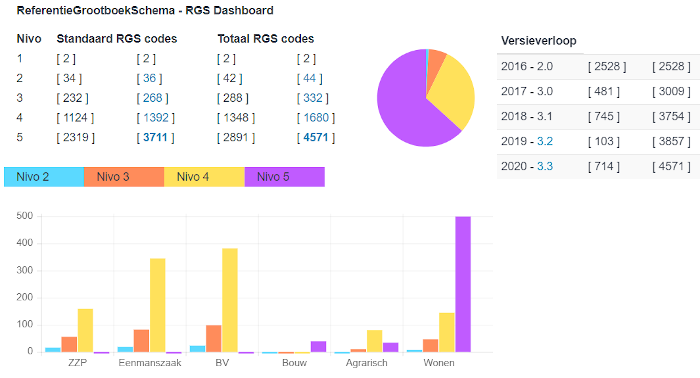Click the '2016 - 2.0' version row
The width and height of the screenshot is (700, 378).
(598, 66)
